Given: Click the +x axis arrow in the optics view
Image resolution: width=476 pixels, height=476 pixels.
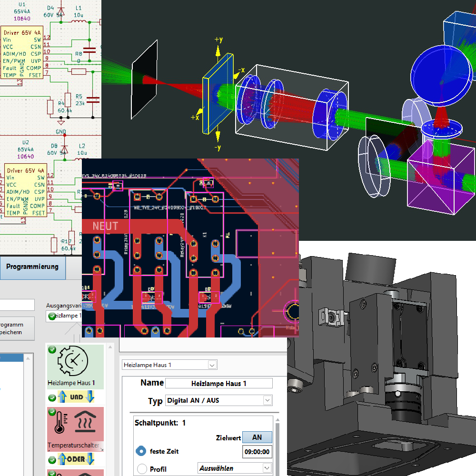Looking at the screenshot, I should (200, 112).
